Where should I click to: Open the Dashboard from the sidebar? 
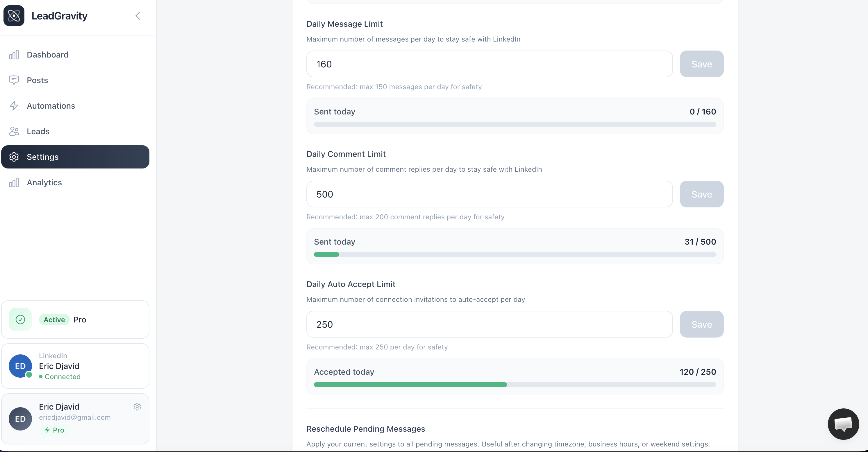pos(14,55)
